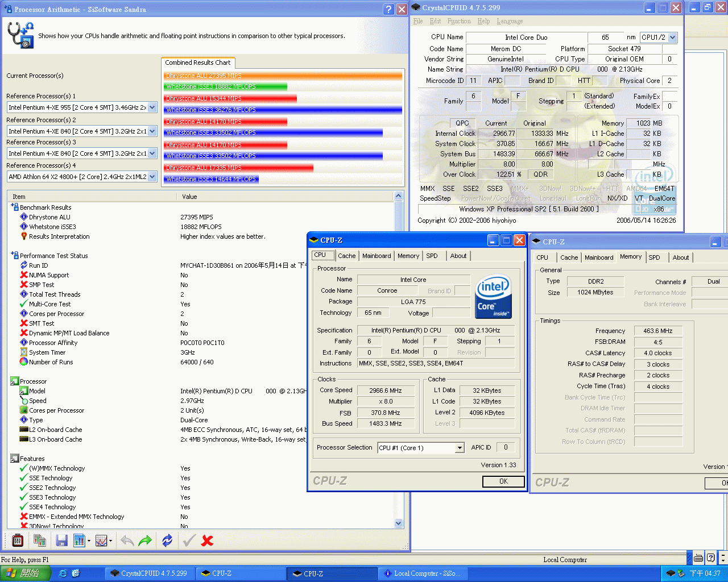Switch to Mainboard tab in front CPU-Z
Screen dimensions: 728x582
[x=377, y=256]
